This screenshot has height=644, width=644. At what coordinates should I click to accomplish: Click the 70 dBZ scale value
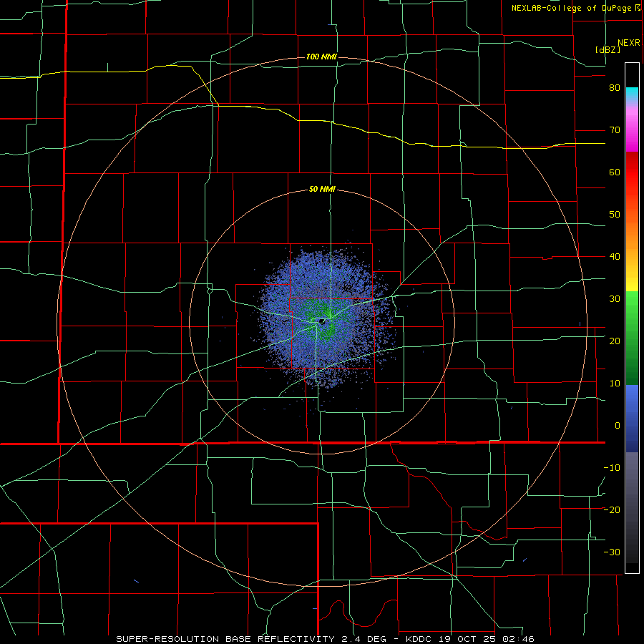coord(615,130)
